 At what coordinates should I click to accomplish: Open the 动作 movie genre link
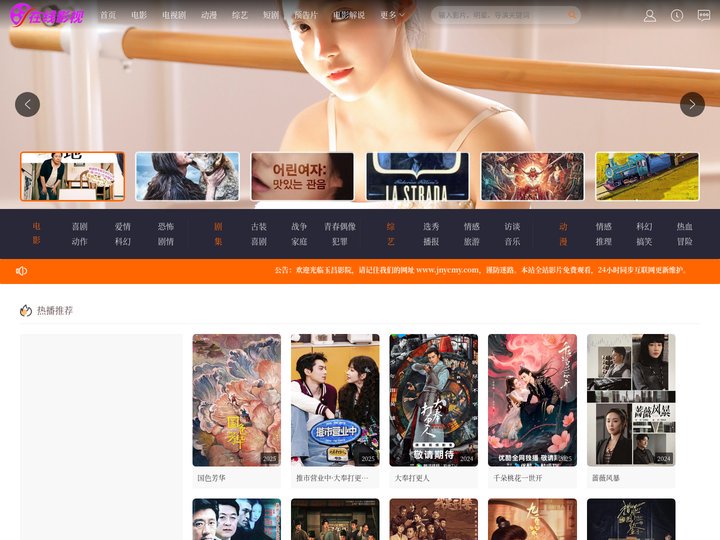click(79, 242)
